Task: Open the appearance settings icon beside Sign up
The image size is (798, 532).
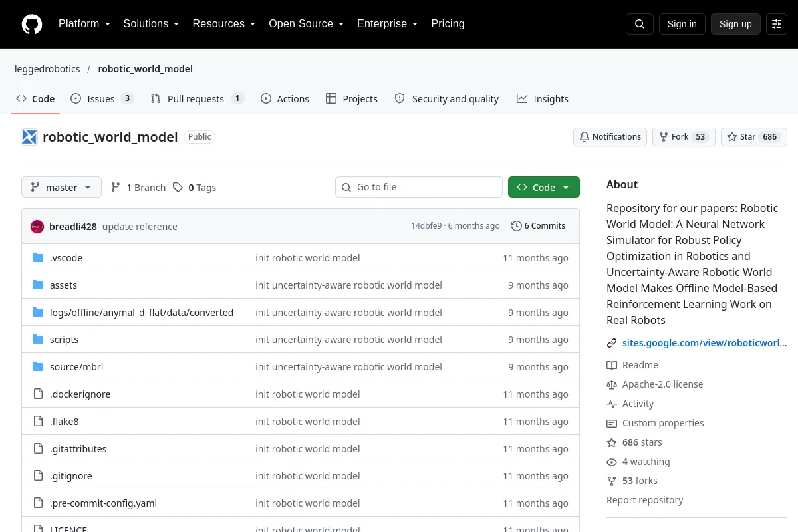Action: coord(777,24)
